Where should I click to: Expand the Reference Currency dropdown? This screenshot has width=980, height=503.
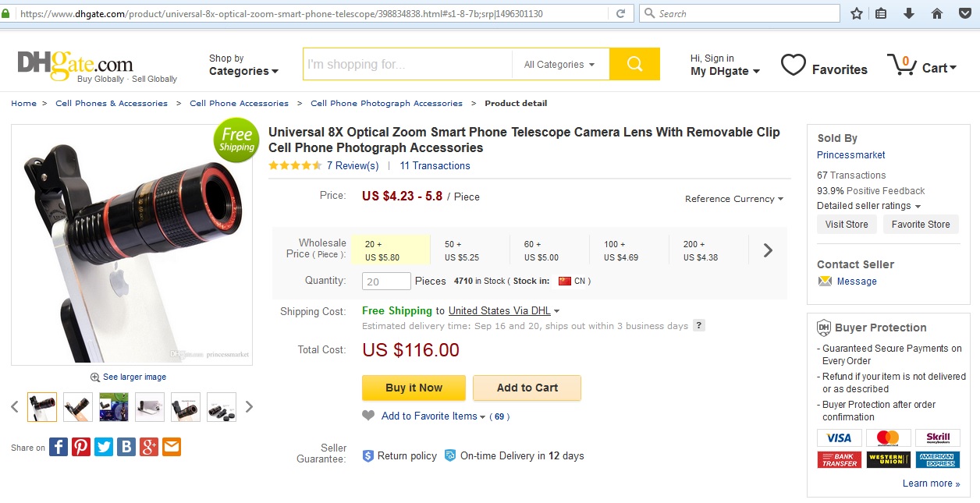(x=734, y=199)
